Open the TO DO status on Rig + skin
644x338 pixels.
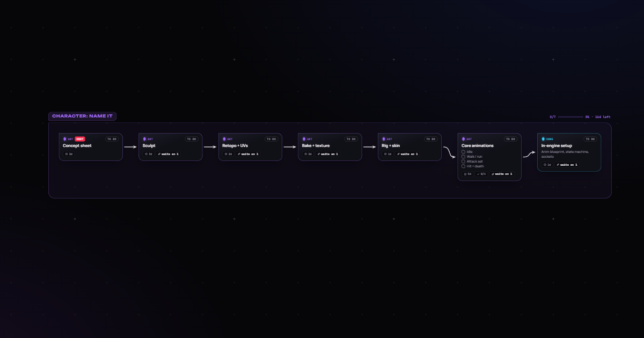(431, 139)
